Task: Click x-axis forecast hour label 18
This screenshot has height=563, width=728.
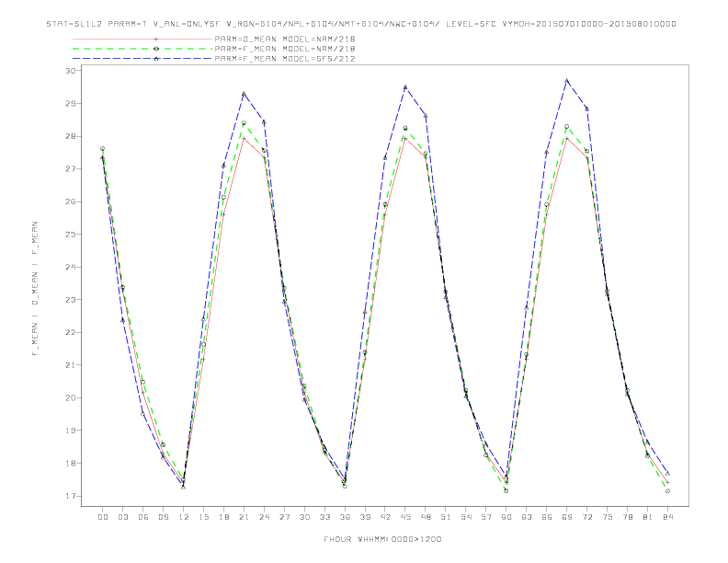Action: point(223,517)
